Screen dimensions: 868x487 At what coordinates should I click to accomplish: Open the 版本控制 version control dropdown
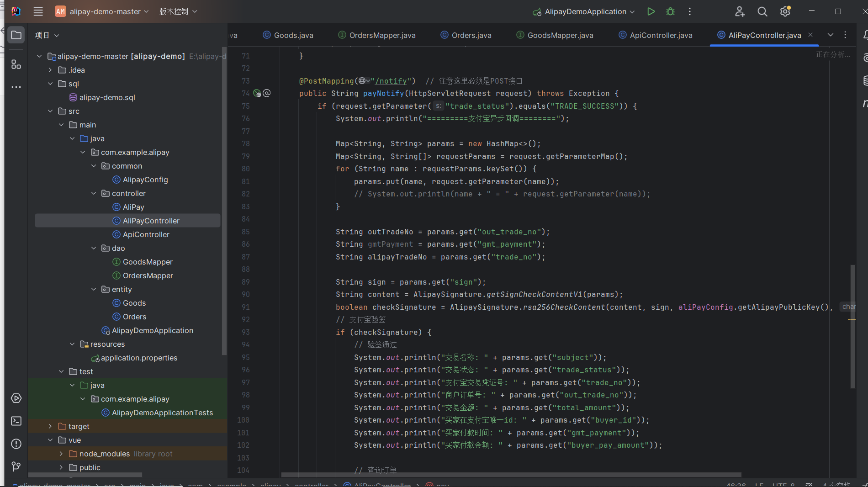point(178,11)
